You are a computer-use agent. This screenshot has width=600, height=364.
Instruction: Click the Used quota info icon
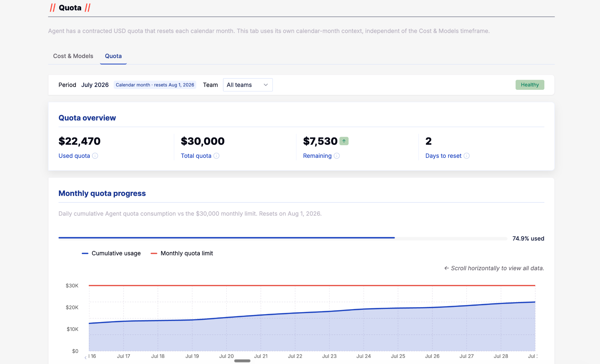95,156
